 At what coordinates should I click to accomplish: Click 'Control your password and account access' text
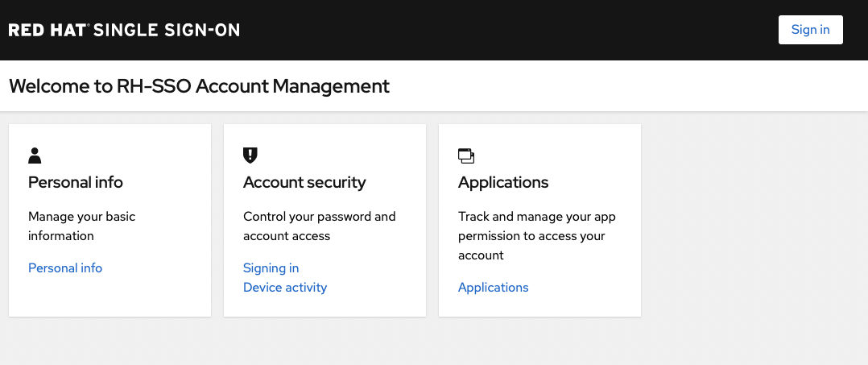[x=319, y=226]
